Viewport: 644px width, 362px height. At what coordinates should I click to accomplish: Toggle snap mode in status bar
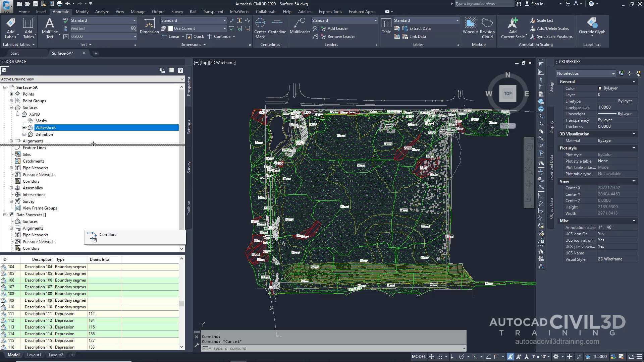440,356
